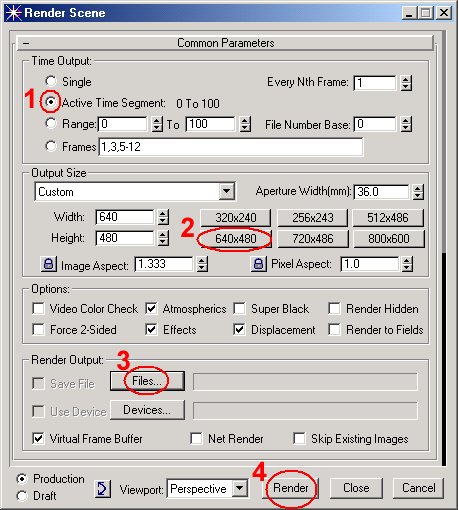Open the Output Size Custom dropdown
The height and width of the screenshot is (510, 458).
227,192
